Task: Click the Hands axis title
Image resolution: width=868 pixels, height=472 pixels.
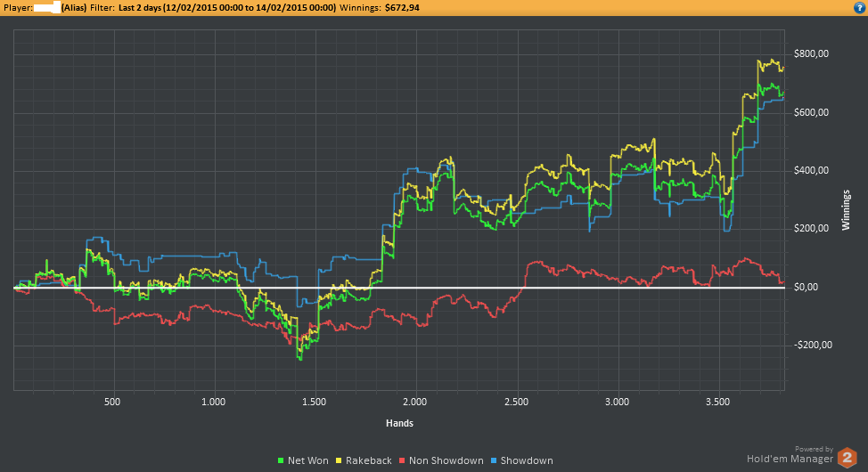Action: pos(399,423)
